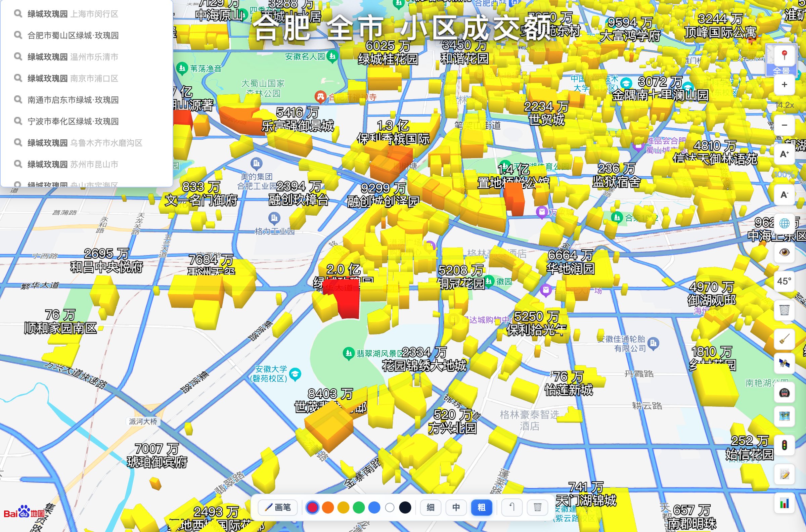This screenshot has height=532, width=806.
Task: Click the broom cleanup icon
Action: coord(784,339)
